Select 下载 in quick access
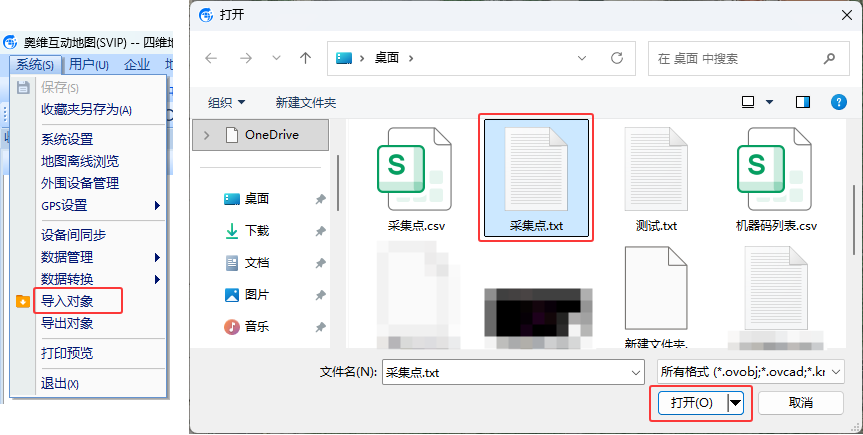This screenshot has height=435, width=863. [x=256, y=231]
